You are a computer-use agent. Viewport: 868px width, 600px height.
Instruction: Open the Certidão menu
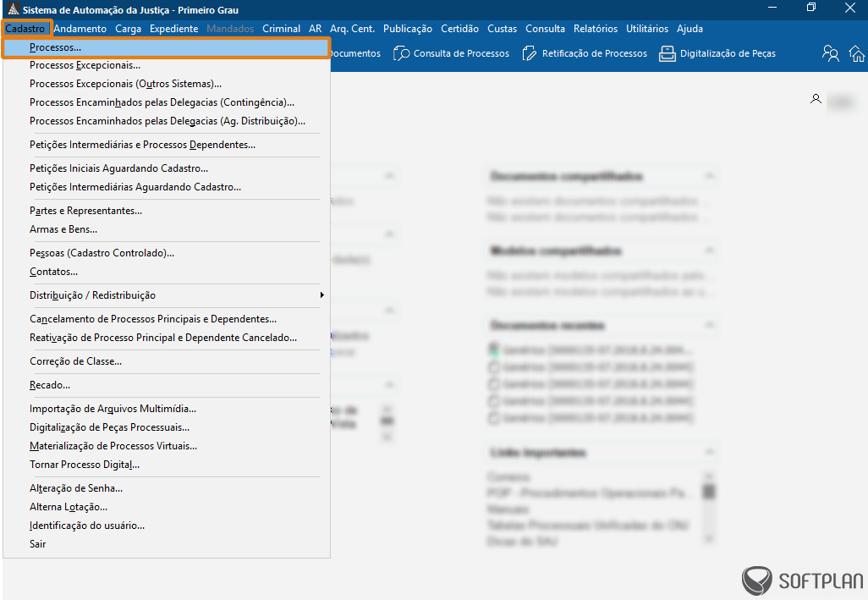[x=459, y=29]
